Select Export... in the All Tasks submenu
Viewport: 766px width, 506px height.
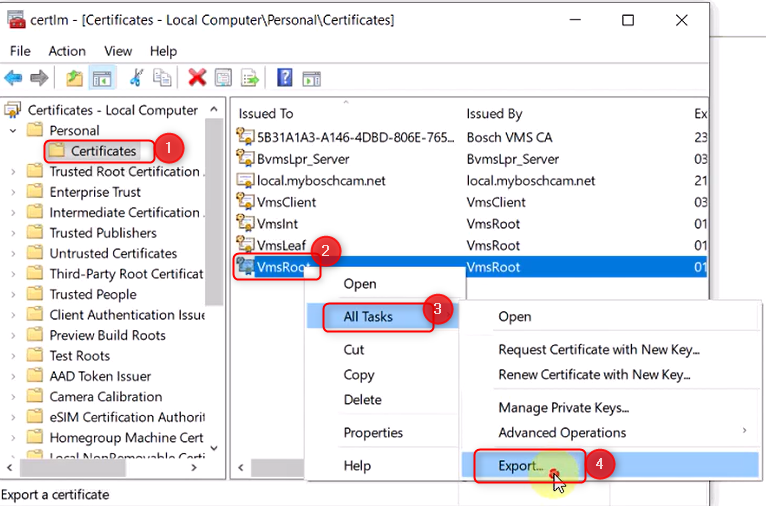(521, 465)
